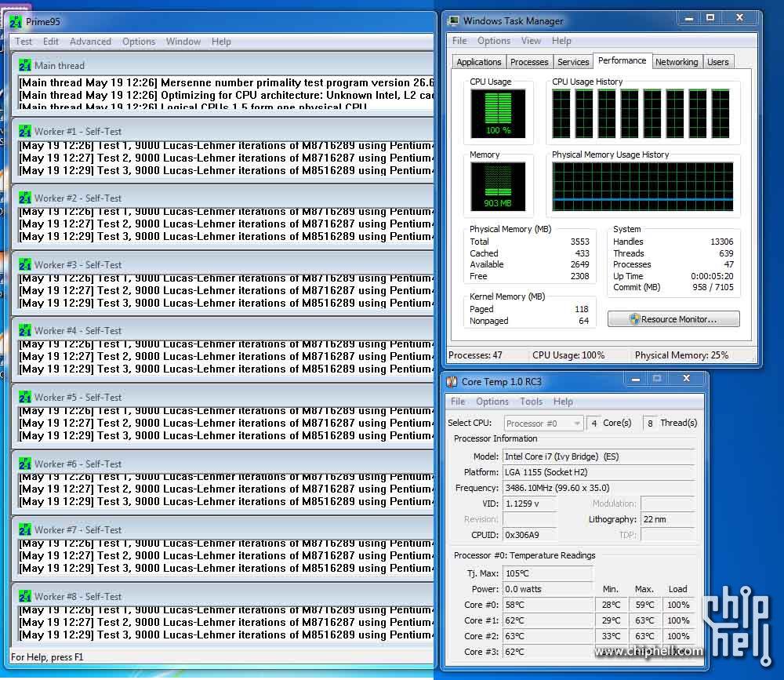Open the Window menu in Prime95
Viewport: 784px width, 680px height.
183,42
